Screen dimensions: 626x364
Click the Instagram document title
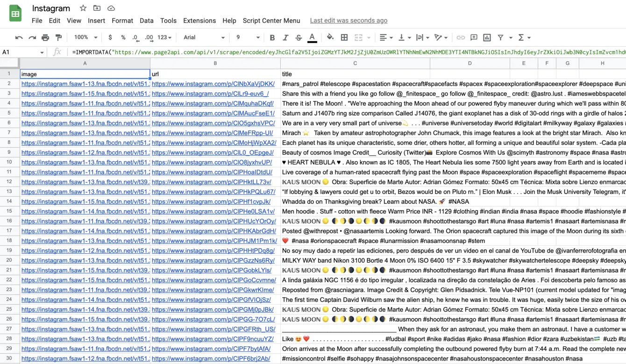coord(51,8)
